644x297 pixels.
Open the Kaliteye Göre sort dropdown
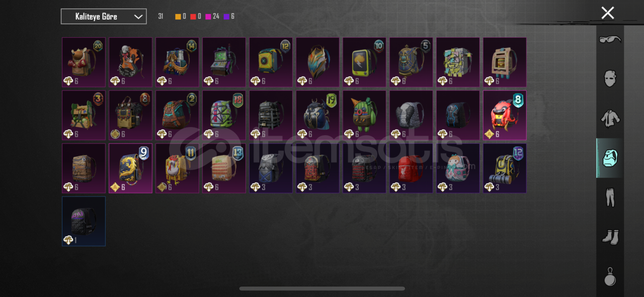click(x=104, y=17)
